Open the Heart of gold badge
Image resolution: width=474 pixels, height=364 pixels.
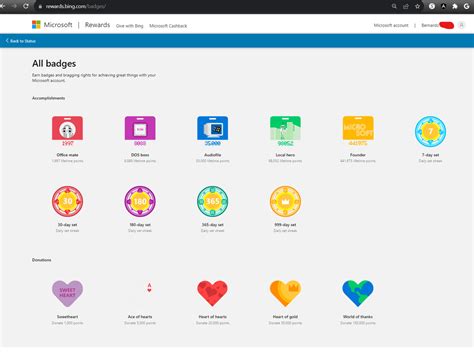[285, 293]
